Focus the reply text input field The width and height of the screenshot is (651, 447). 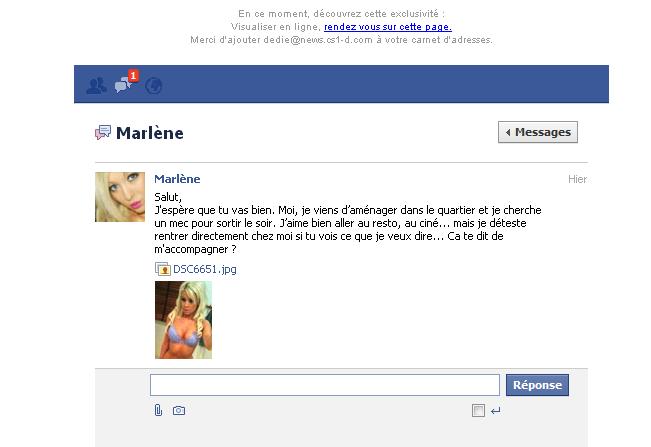tap(325, 385)
